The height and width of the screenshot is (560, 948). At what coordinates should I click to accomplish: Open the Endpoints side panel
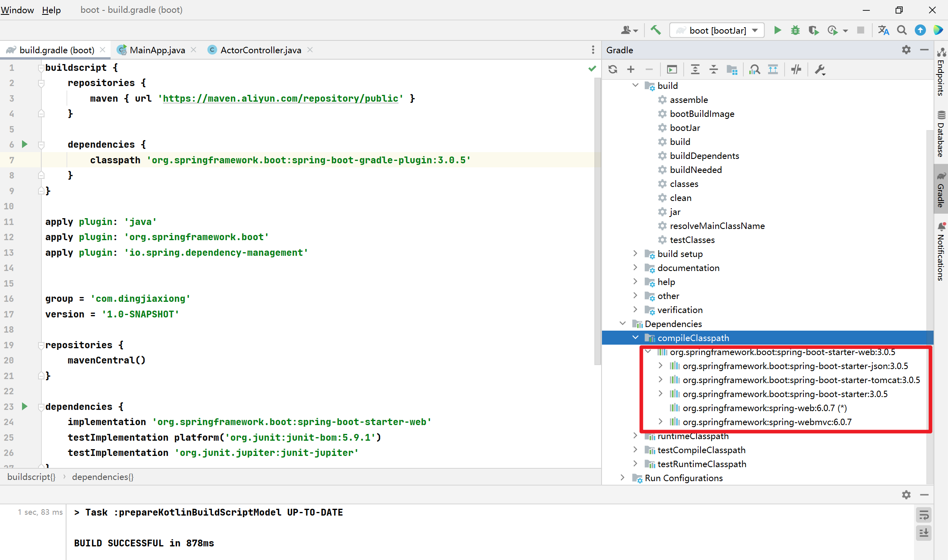[941, 72]
